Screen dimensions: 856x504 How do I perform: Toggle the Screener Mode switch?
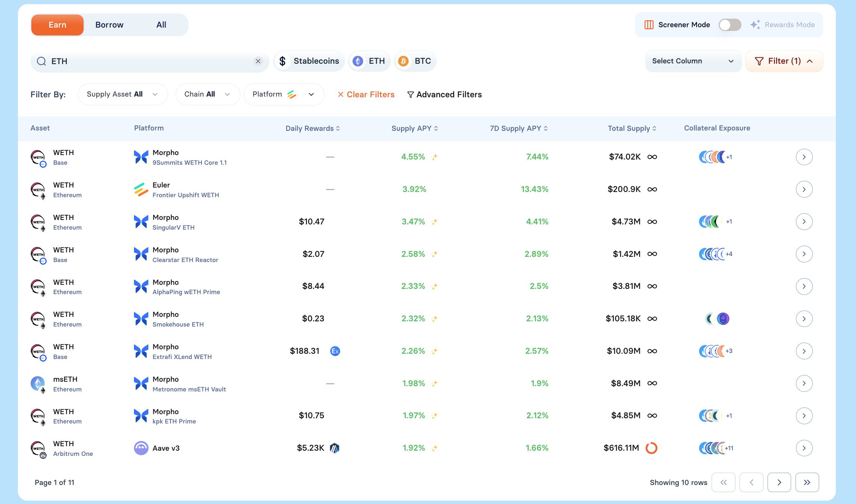(x=730, y=25)
